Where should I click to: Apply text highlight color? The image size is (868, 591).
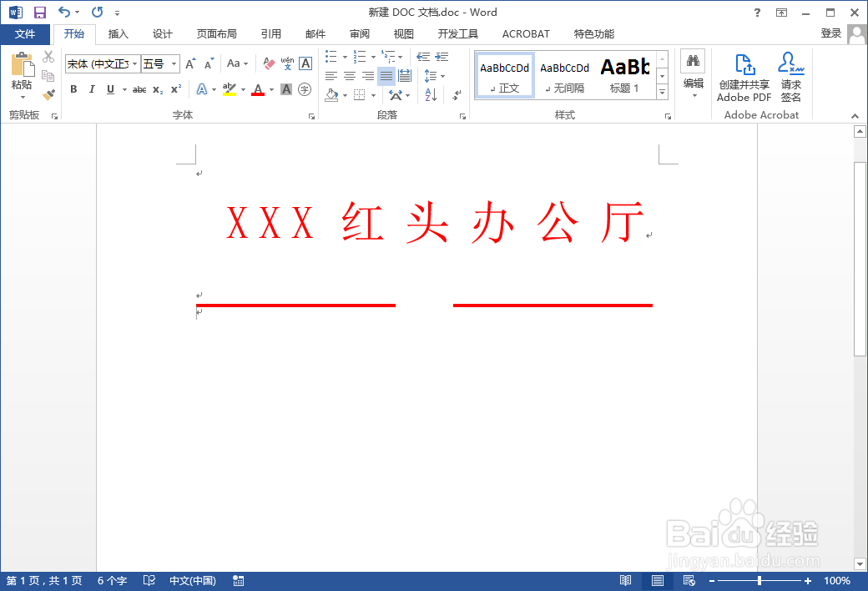tap(228, 89)
